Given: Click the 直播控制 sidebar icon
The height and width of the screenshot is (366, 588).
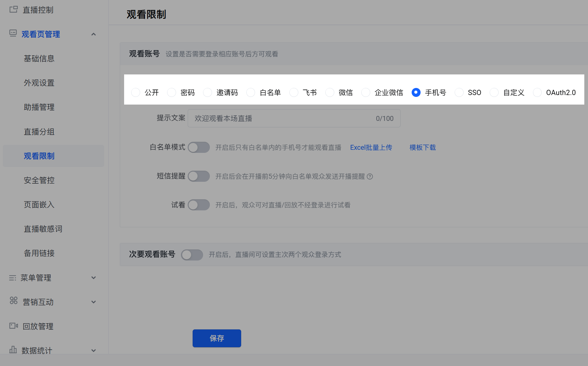Looking at the screenshot, I should click(x=14, y=10).
